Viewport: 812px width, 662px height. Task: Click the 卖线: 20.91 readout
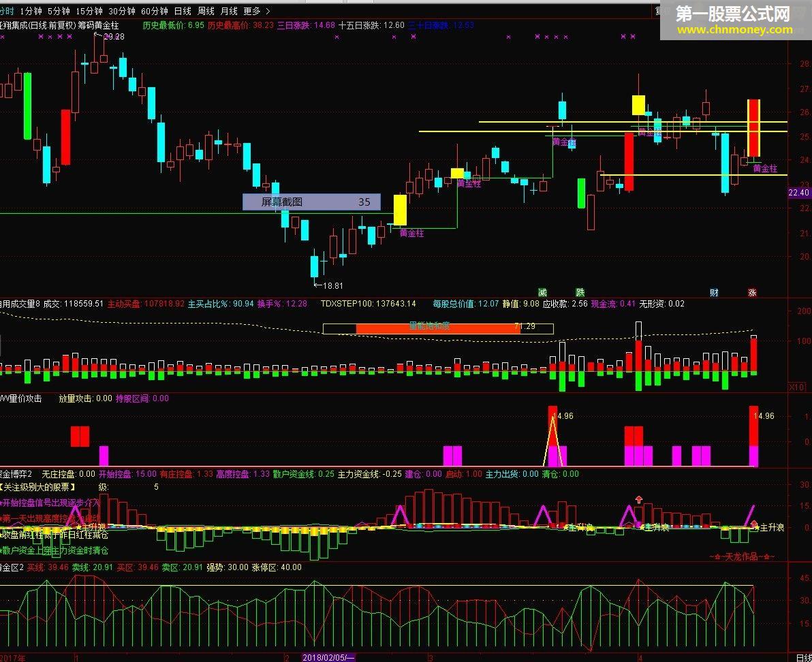[92, 567]
